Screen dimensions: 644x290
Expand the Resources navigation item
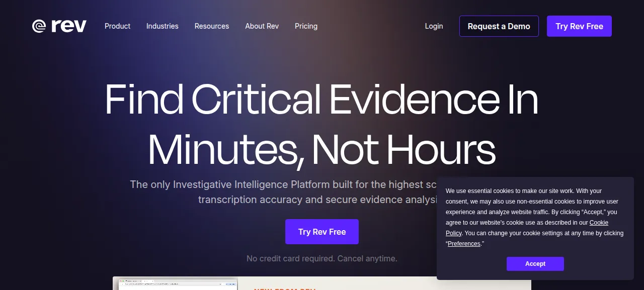point(212,26)
